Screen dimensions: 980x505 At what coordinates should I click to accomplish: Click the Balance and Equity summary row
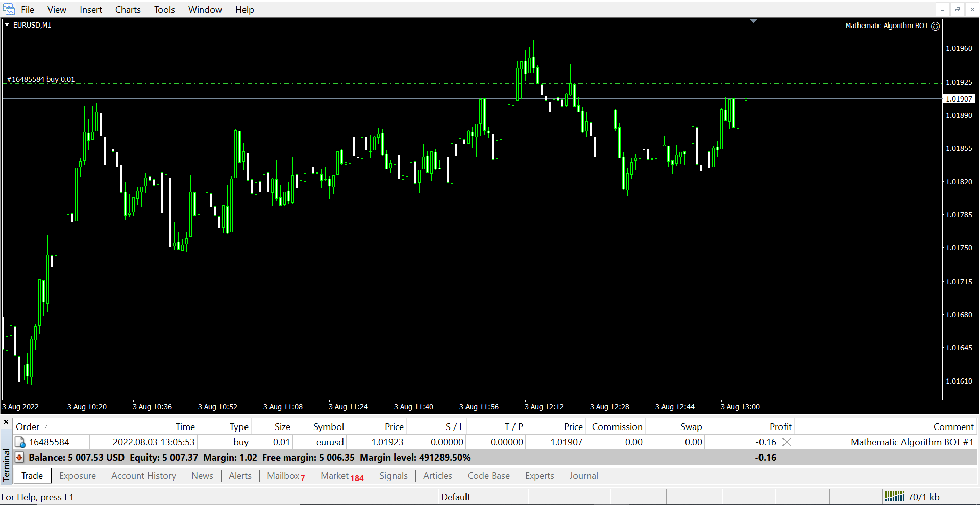495,458
